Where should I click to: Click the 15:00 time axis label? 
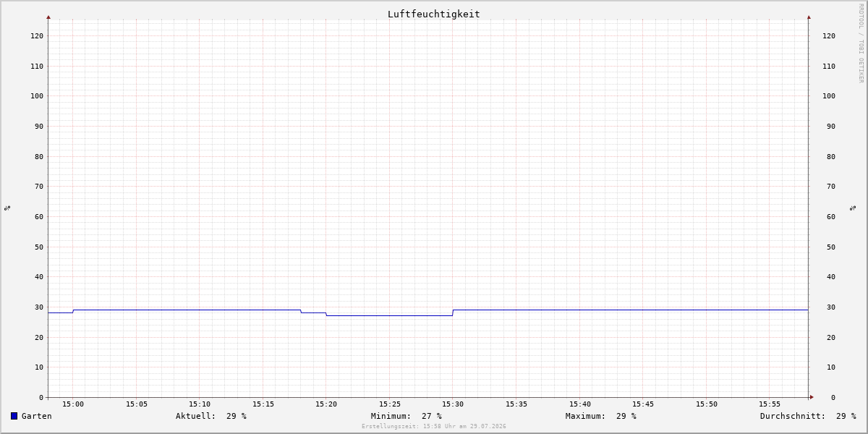pyautogui.click(x=73, y=404)
